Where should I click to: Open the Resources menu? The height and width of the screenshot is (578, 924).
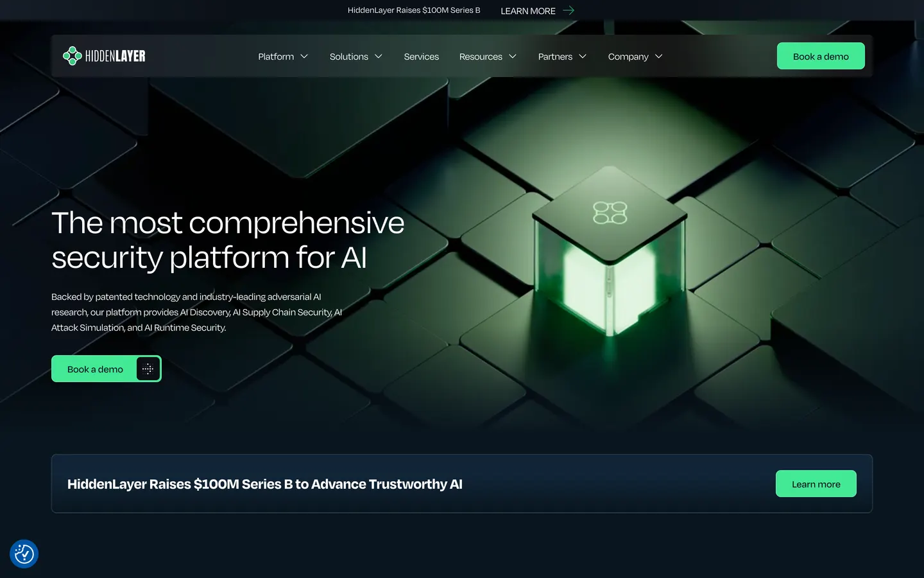click(481, 57)
